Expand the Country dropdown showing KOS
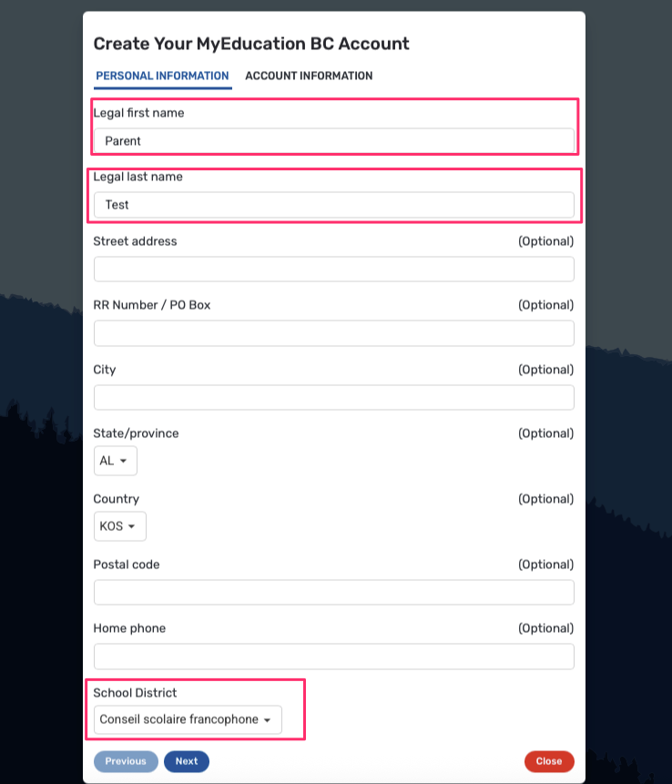 click(x=119, y=526)
